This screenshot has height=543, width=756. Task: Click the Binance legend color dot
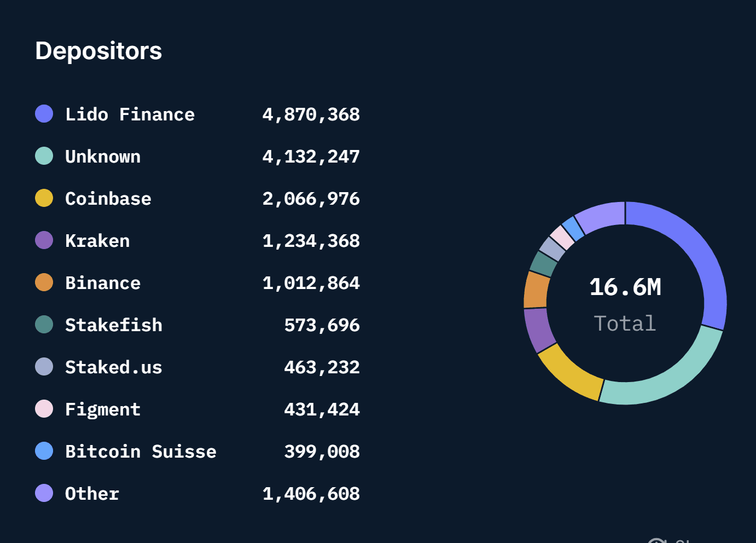pyautogui.click(x=44, y=282)
